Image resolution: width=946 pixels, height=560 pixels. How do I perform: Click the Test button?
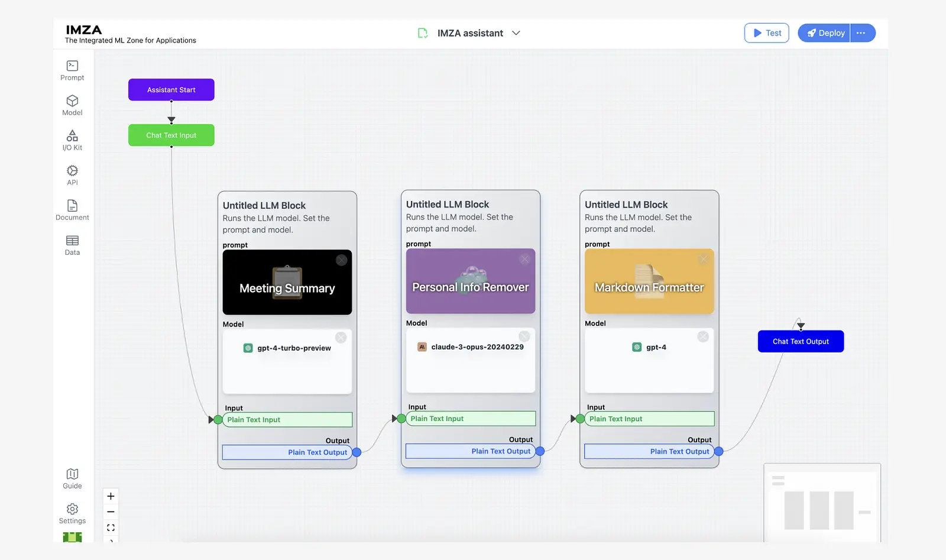[x=767, y=33]
